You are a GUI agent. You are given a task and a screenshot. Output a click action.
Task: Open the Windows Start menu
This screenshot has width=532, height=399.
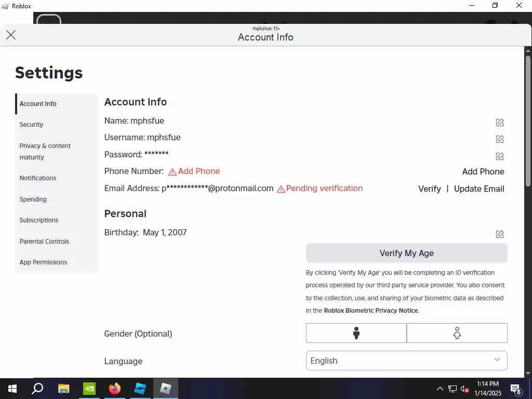[12, 389]
